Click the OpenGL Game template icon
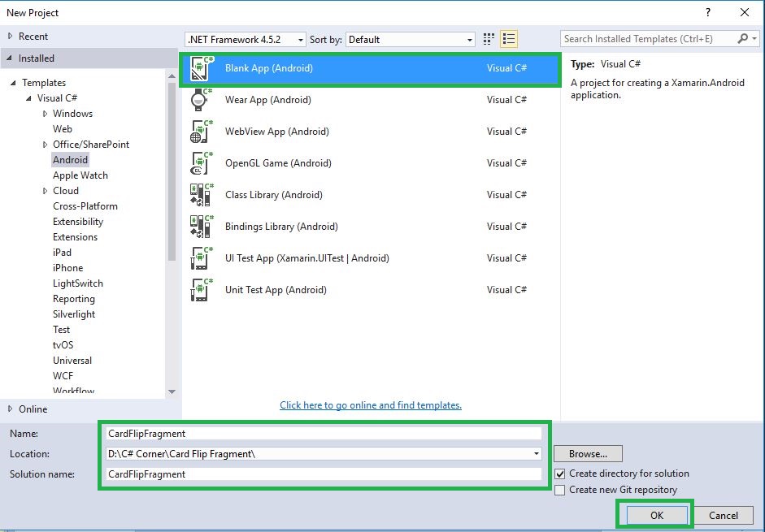Viewport: 765px width, 532px height. [x=201, y=163]
